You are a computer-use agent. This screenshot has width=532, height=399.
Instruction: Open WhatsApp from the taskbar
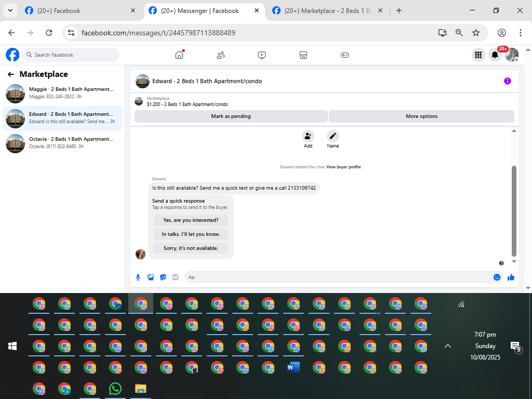point(115,389)
